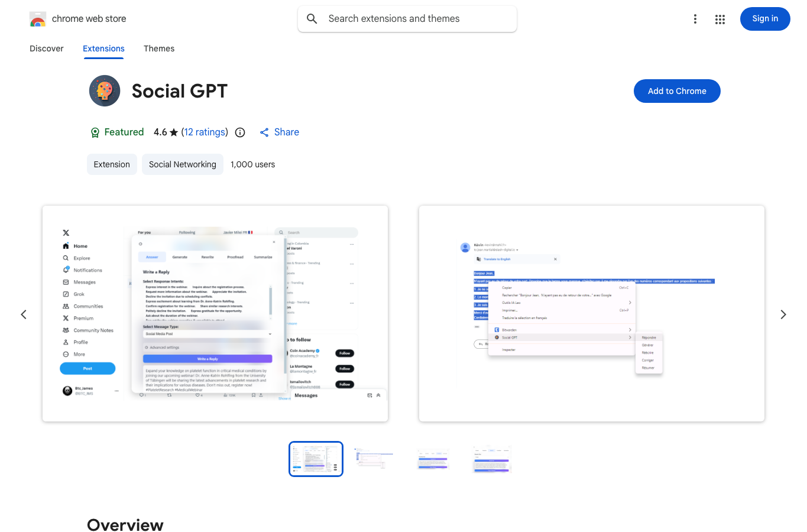Select the second screenshot thumbnail
Screen dimensions: 807x532
[374, 459]
